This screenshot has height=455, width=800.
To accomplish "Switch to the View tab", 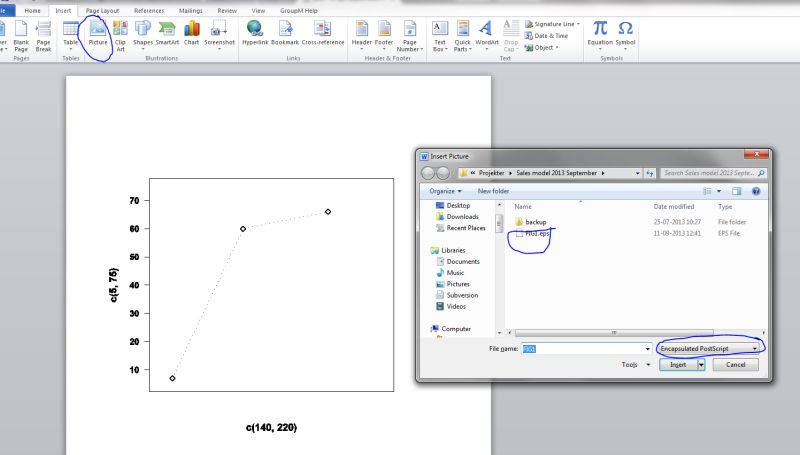I will point(258,10).
